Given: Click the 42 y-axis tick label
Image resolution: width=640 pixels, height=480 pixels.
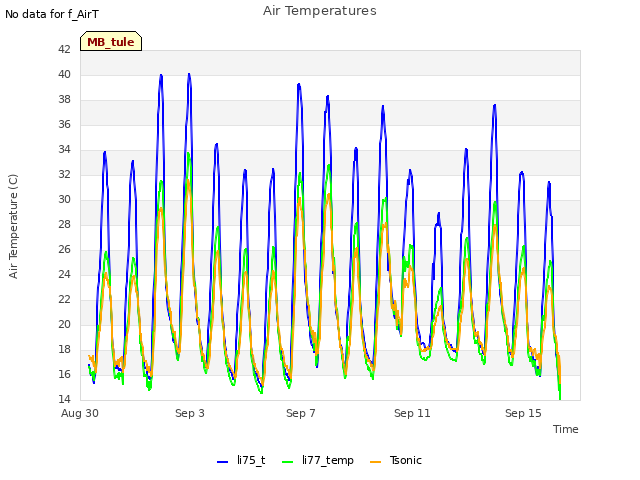Looking at the screenshot, I should coord(64,49).
